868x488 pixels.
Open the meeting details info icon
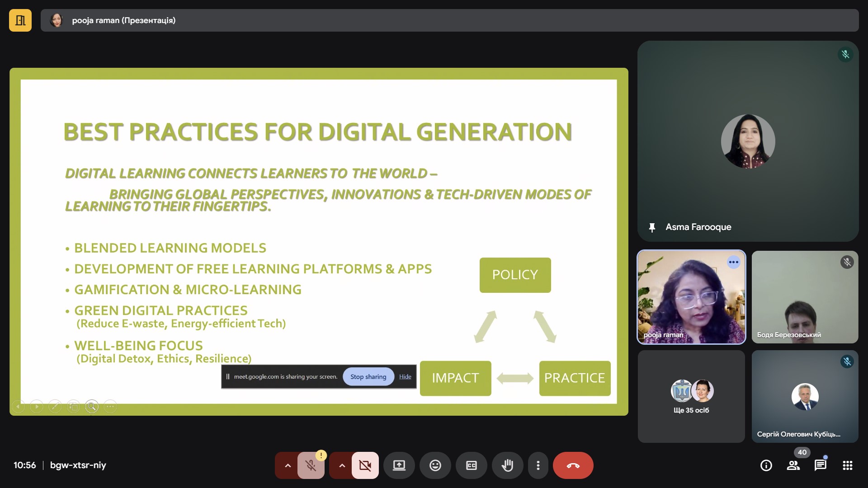[x=766, y=465]
